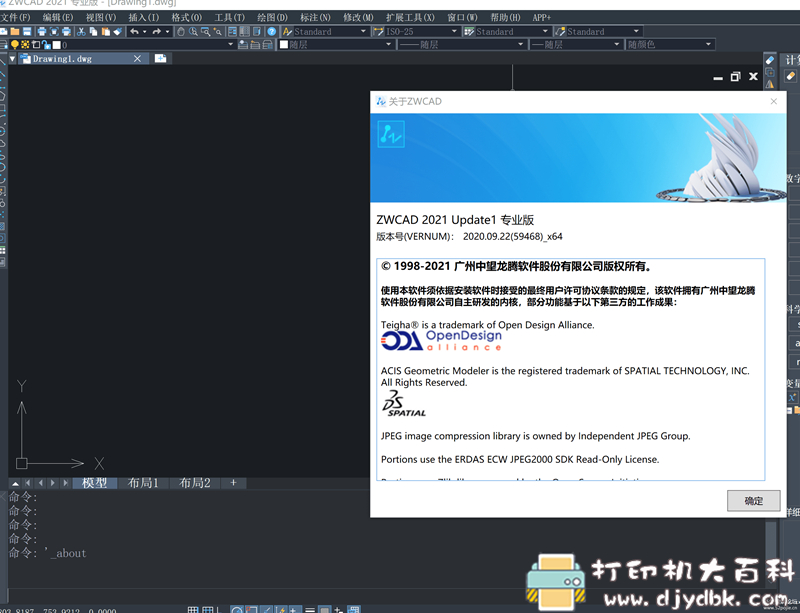The width and height of the screenshot is (800, 613).
Task: Select the Drawing1.dwg document tab
Action: (x=83, y=59)
